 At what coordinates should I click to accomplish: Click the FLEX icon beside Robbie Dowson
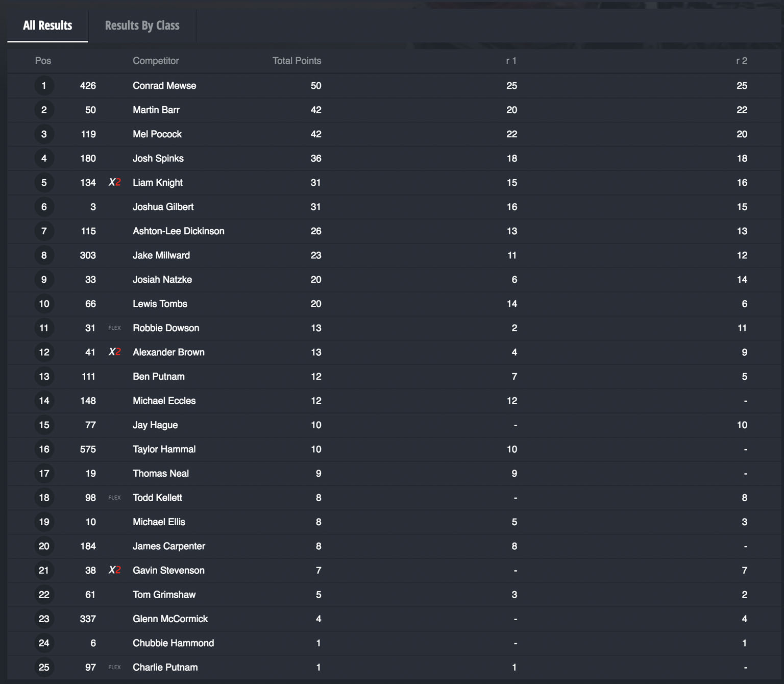(x=115, y=328)
